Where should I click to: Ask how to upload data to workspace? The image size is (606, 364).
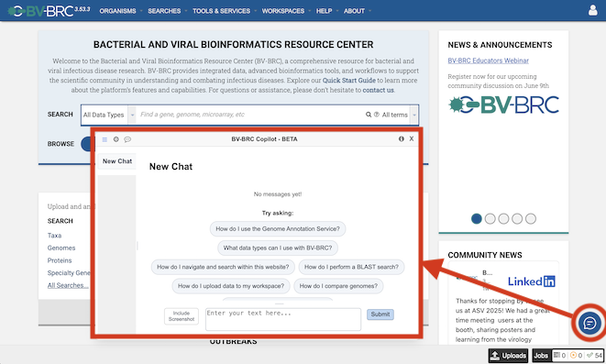tap(231, 286)
